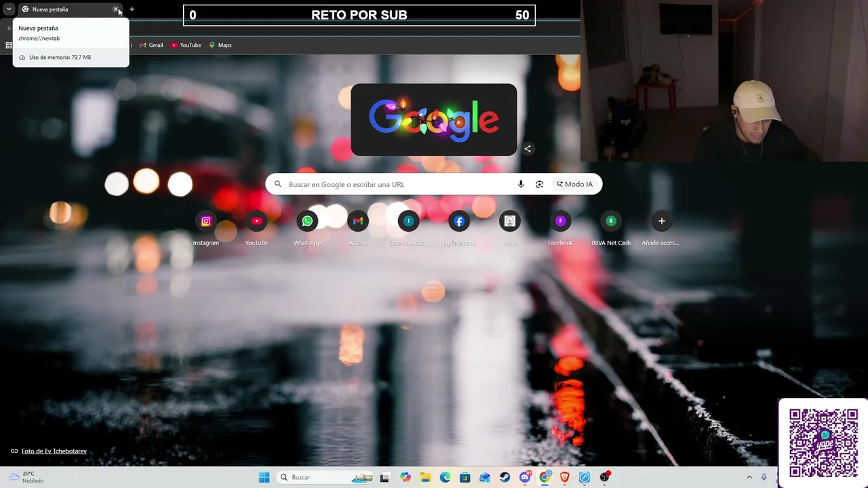Open the Acceso Gmail shortcut

click(358, 229)
